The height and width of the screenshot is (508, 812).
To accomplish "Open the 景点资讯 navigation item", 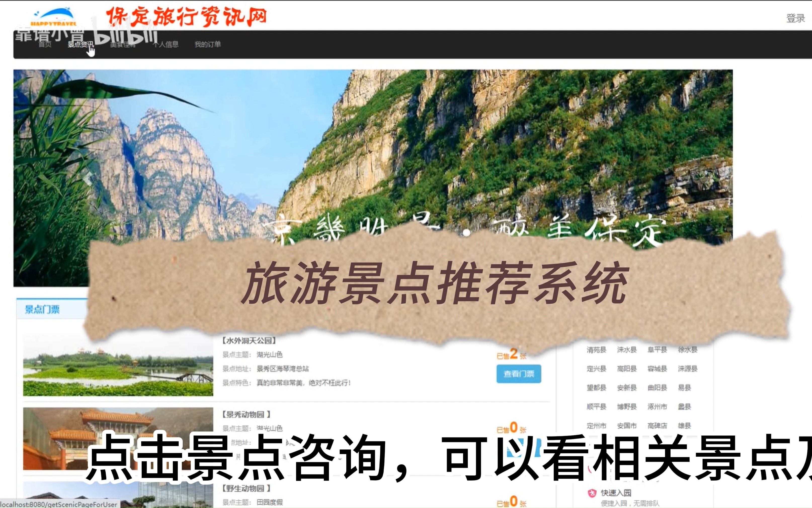I will point(80,44).
